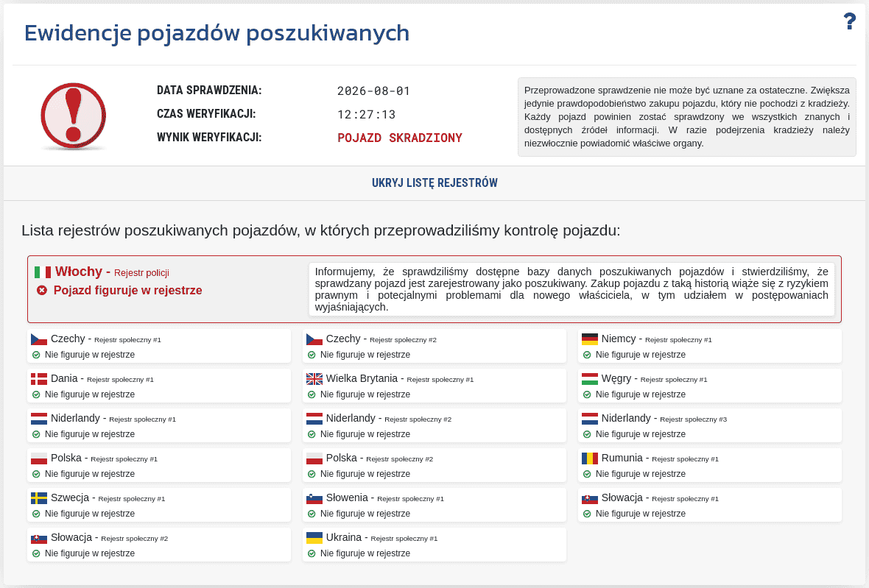The width and height of the screenshot is (869, 588).
Task: Click the verification time 12:27:13
Action: pyautogui.click(x=366, y=115)
